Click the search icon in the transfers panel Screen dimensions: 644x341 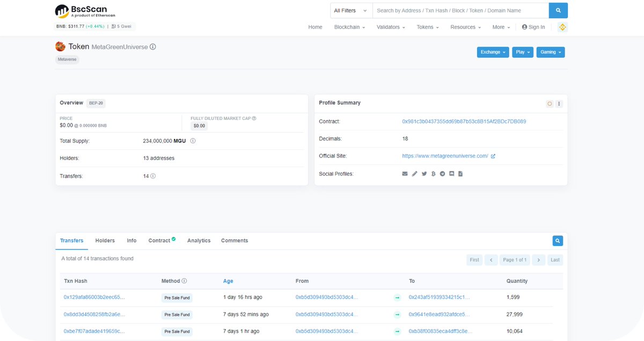point(558,241)
